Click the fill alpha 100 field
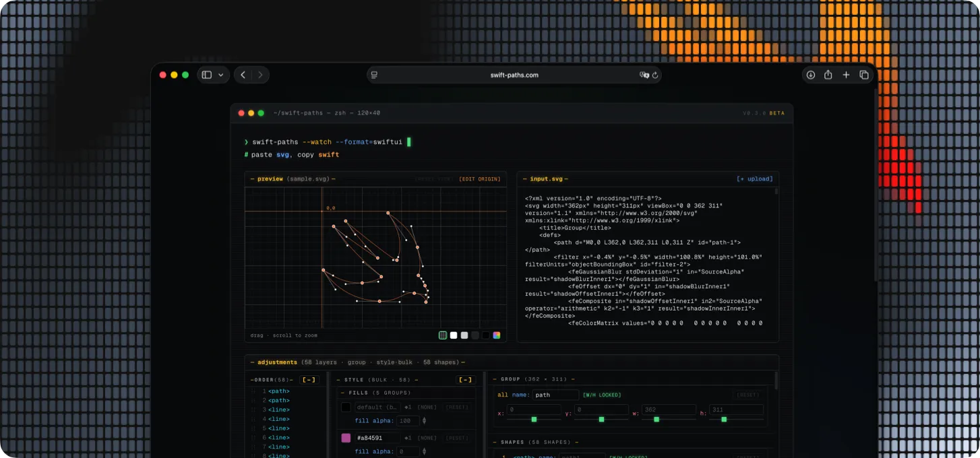The width and height of the screenshot is (980, 458). tap(408, 421)
